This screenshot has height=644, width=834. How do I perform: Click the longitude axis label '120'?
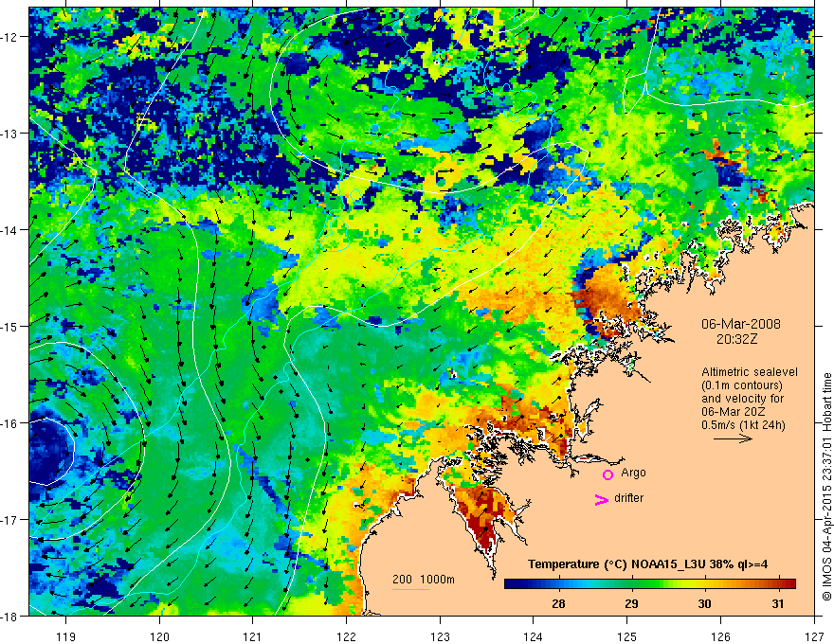point(159,636)
